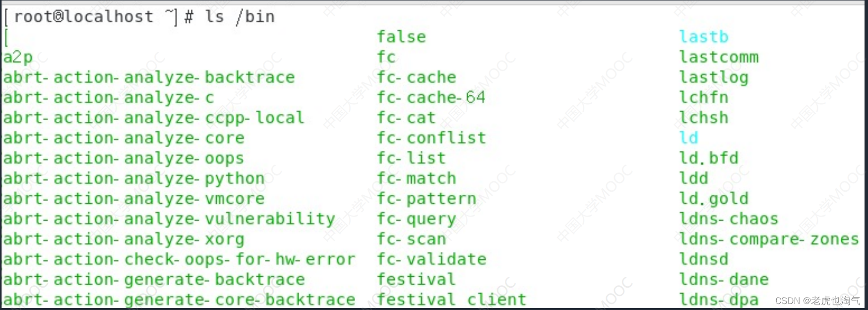The height and width of the screenshot is (310, 868).
Task: Click the abrt-action-analyze-vulnerability entry
Action: pos(169,219)
